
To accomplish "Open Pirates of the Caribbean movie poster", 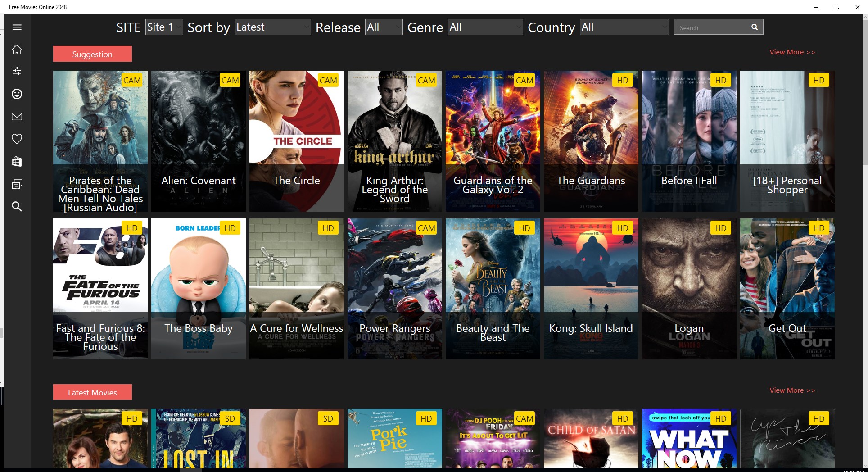I will tap(100, 141).
